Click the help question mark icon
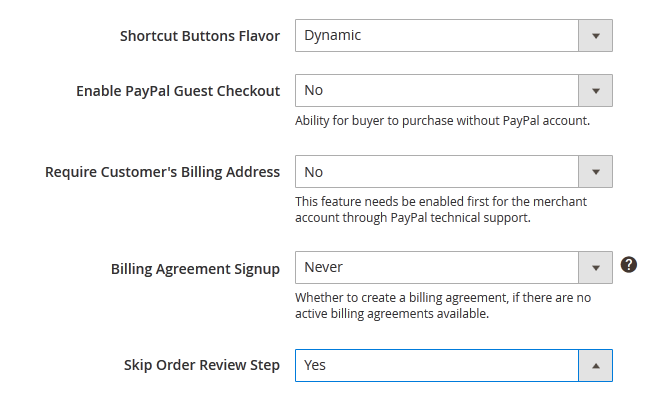Screen dimensions: 650x400 [x=629, y=265]
